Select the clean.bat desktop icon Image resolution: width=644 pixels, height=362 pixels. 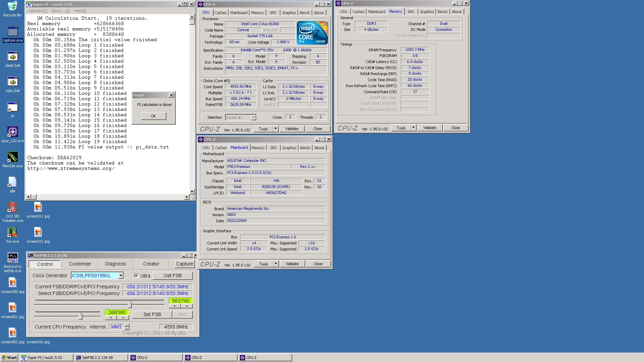tap(12, 59)
